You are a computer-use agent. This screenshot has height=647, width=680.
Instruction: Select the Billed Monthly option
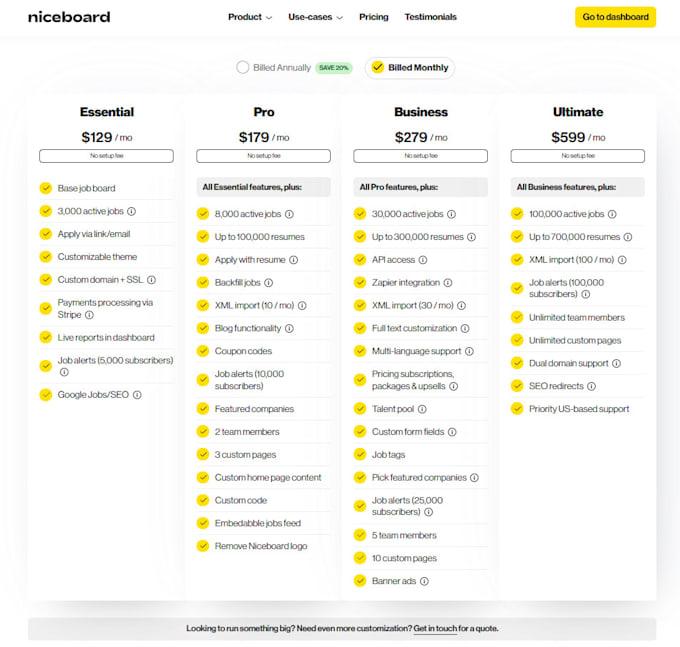point(377,68)
